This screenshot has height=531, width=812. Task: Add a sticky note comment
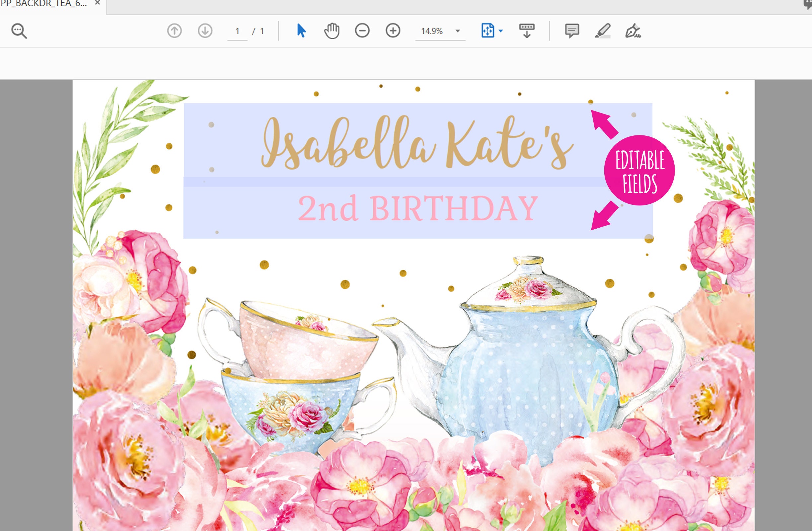[572, 31]
